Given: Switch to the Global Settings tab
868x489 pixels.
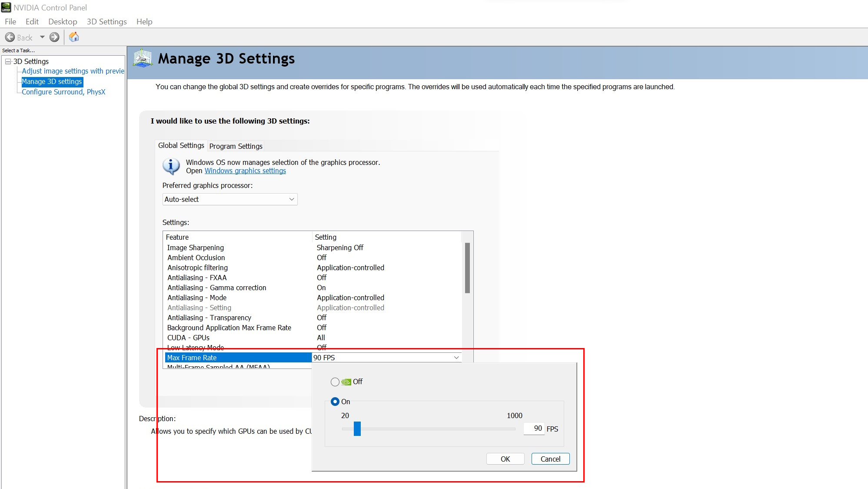Looking at the screenshot, I should point(181,145).
